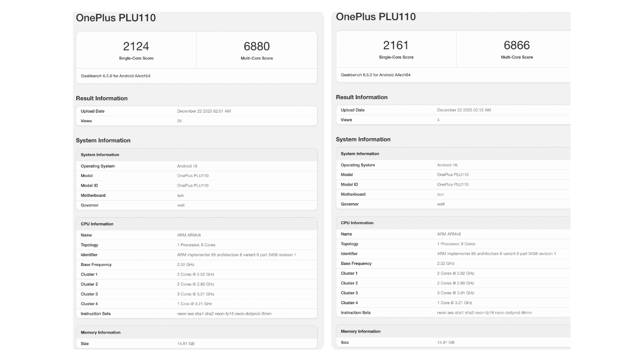This screenshot has width=644, height=362.
Task: Click the Motherboard row labeled sun
Action: click(196, 195)
